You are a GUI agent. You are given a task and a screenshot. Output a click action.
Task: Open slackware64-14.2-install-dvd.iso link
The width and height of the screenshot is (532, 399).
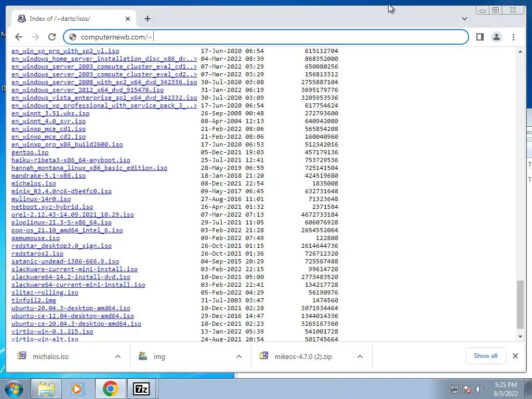point(71,277)
